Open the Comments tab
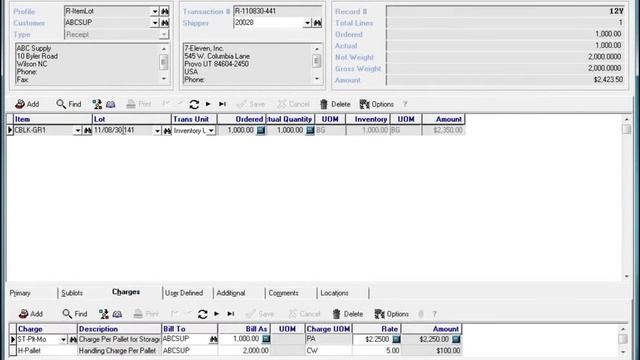 (283, 293)
